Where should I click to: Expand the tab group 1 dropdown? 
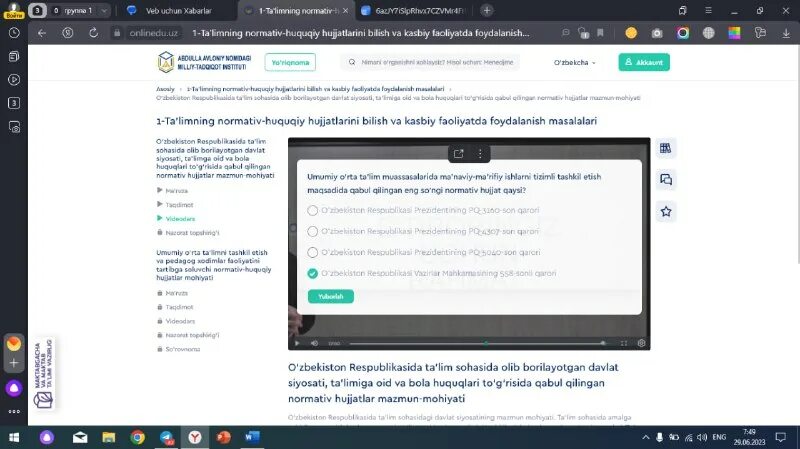click(x=104, y=10)
